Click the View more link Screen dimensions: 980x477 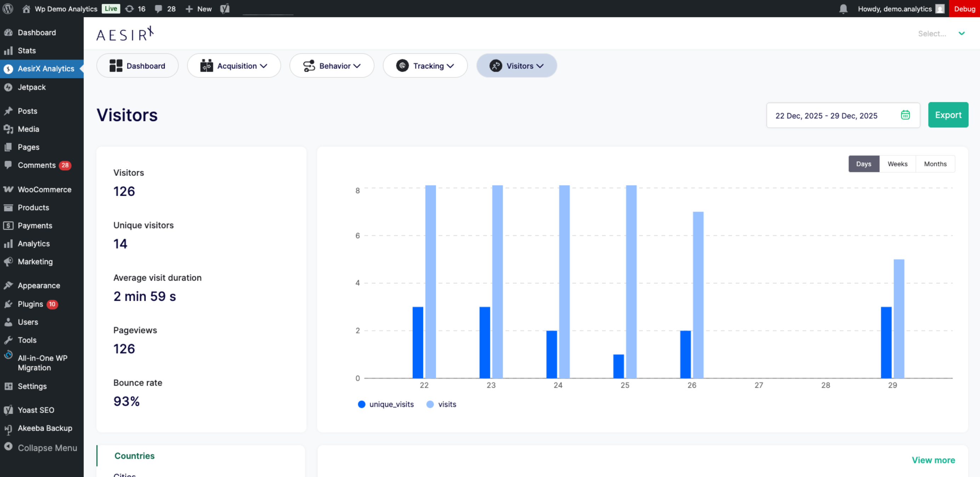[933, 460]
